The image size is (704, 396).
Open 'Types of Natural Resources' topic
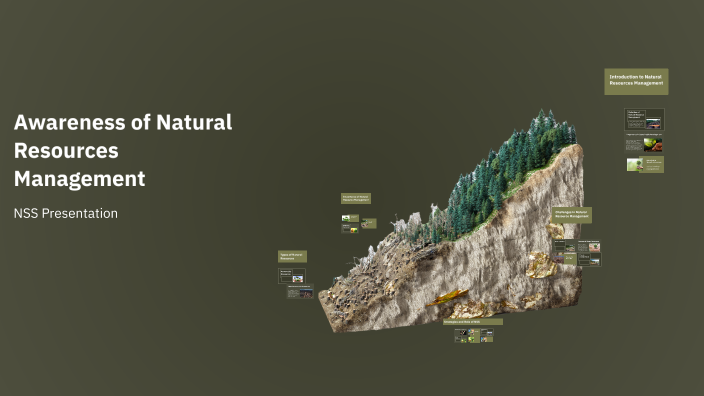[292, 256]
